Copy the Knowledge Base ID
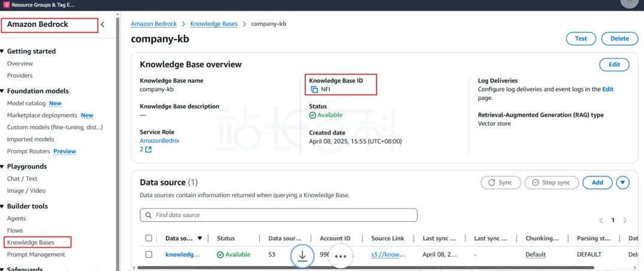 tap(314, 90)
